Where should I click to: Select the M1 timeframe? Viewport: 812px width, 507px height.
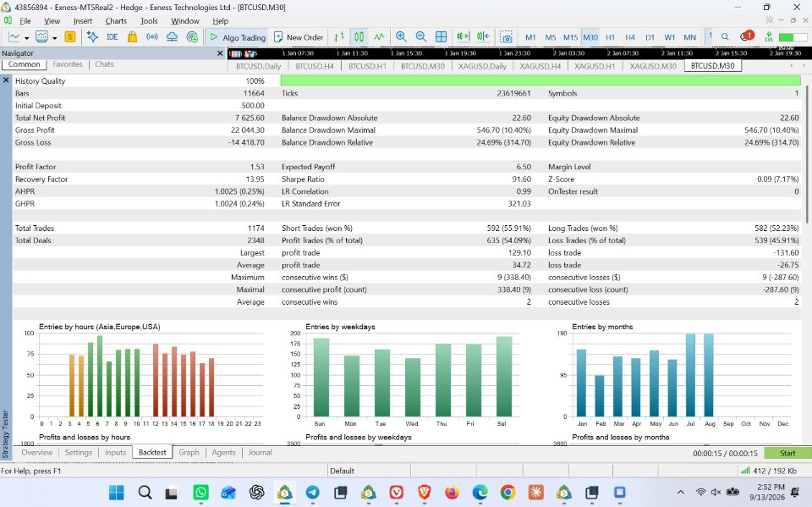[530, 37]
